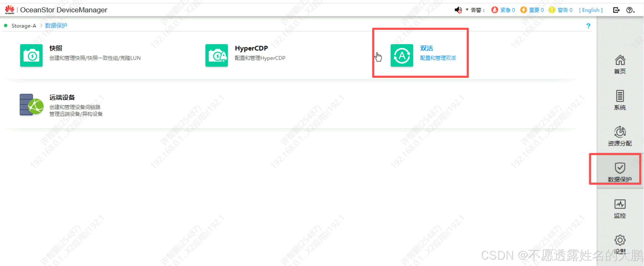Click the 重要 0 alarm count

click(x=536, y=10)
